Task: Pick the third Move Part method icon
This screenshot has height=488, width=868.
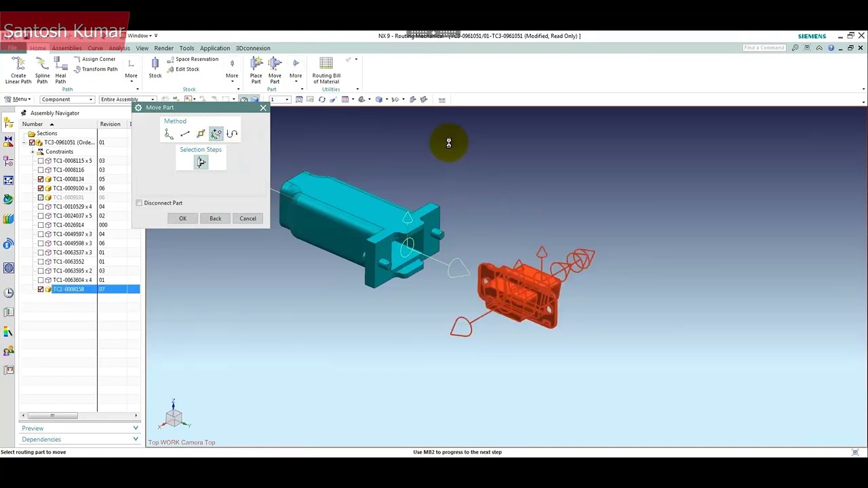Action: click(200, 134)
